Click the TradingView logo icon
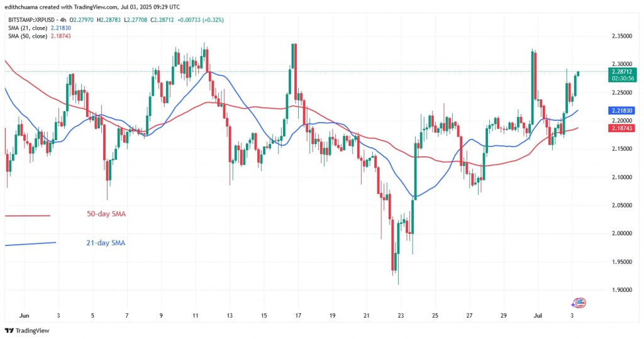Image resolution: width=644 pixels, height=339 pixels. pyautogui.click(x=10, y=330)
